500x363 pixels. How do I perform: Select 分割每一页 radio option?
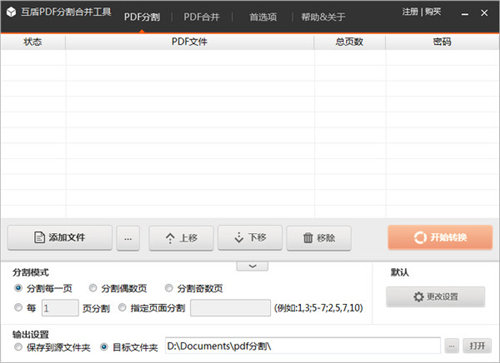click(x=18, y=288)
